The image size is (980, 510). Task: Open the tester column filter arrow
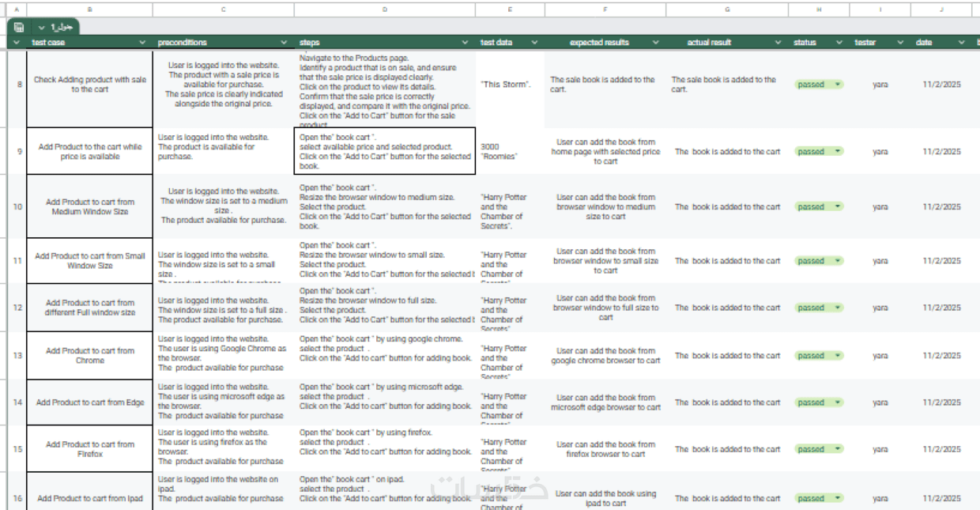900,43
